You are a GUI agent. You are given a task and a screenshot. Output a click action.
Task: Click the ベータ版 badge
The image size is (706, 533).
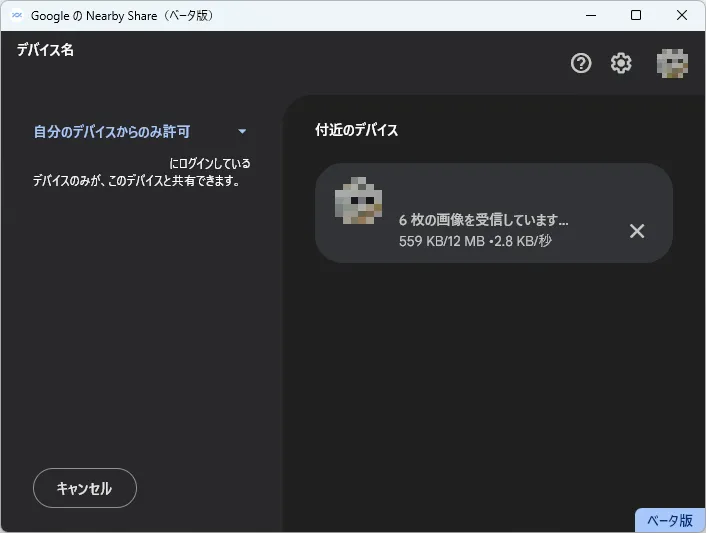coord(669,520)
